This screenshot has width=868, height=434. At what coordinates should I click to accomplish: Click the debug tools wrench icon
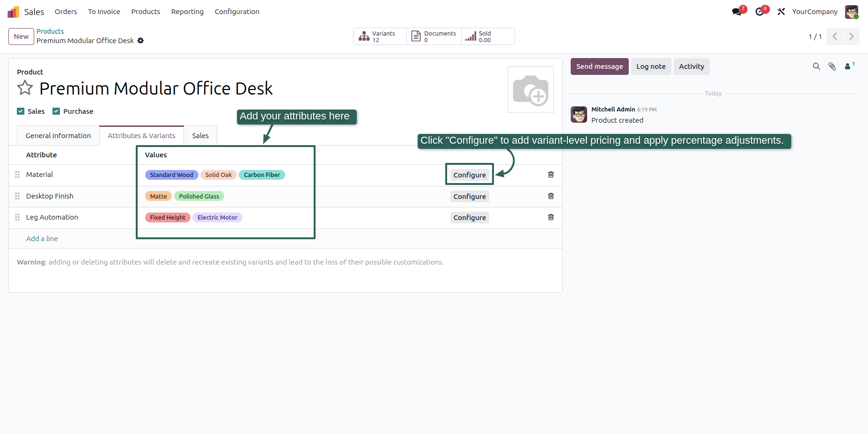781,12
